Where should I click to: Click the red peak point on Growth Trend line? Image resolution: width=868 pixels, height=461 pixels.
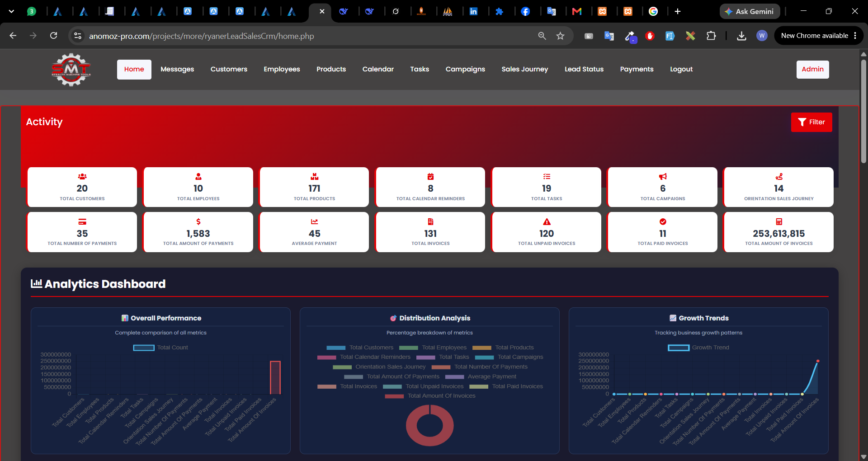coord(818,361)
